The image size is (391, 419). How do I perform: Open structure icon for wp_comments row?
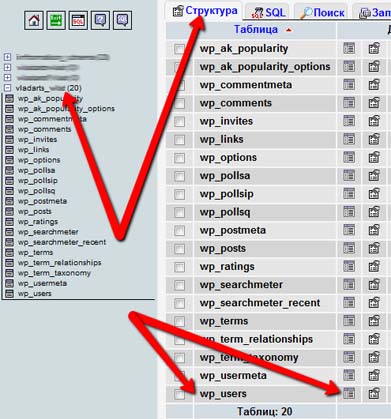coord(374,103)
